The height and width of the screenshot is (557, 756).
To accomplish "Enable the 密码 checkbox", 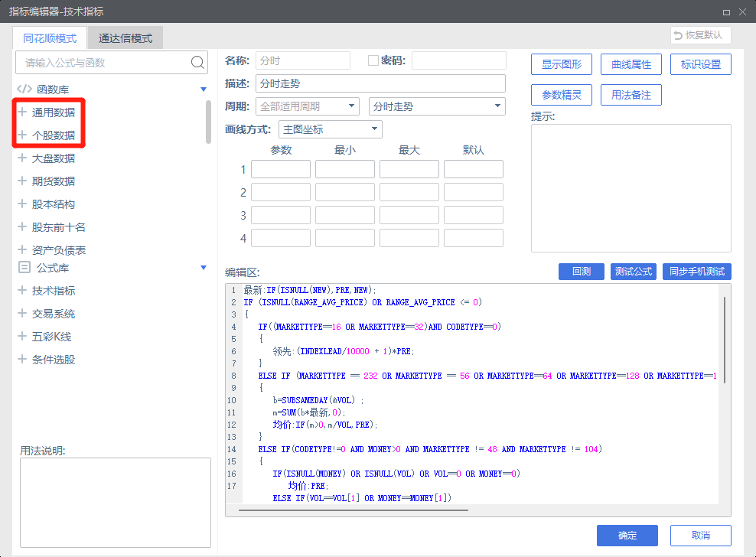I will pyautogui.click(x=373, y=60).
